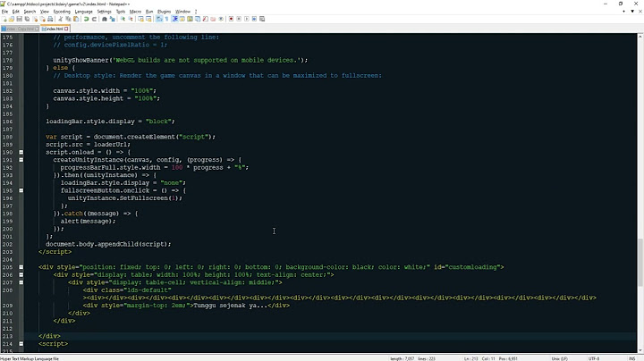Click line number 186 in the margin

pos(8,122)
